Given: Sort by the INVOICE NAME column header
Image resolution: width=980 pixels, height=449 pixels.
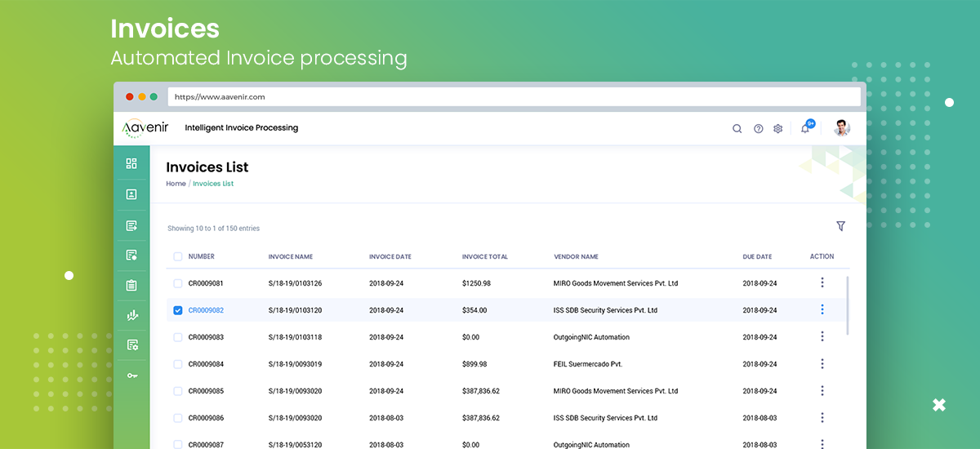Looking at the screenshot, I should (x=291, y=256).
